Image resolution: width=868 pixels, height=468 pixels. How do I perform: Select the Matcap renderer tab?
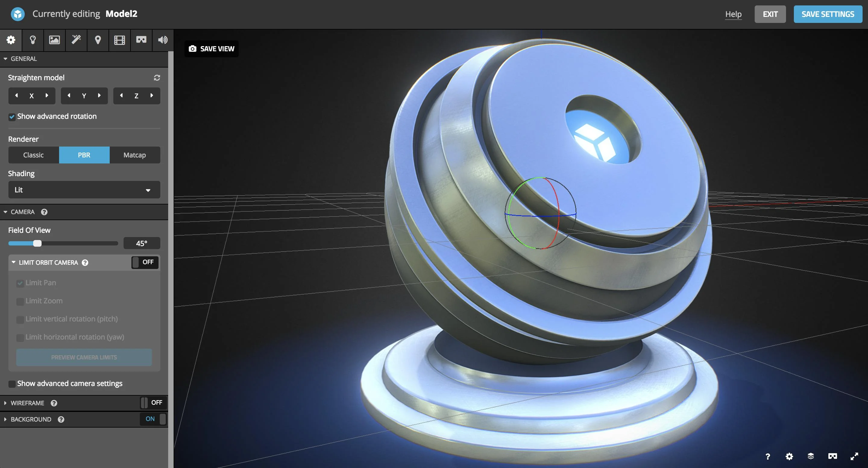click(x=135, y=154)
